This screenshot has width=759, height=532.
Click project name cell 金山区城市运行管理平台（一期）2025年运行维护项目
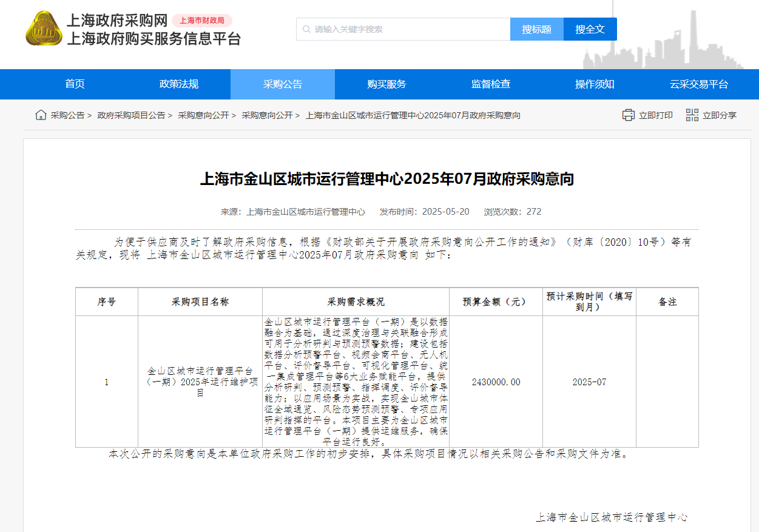[200, 382]
